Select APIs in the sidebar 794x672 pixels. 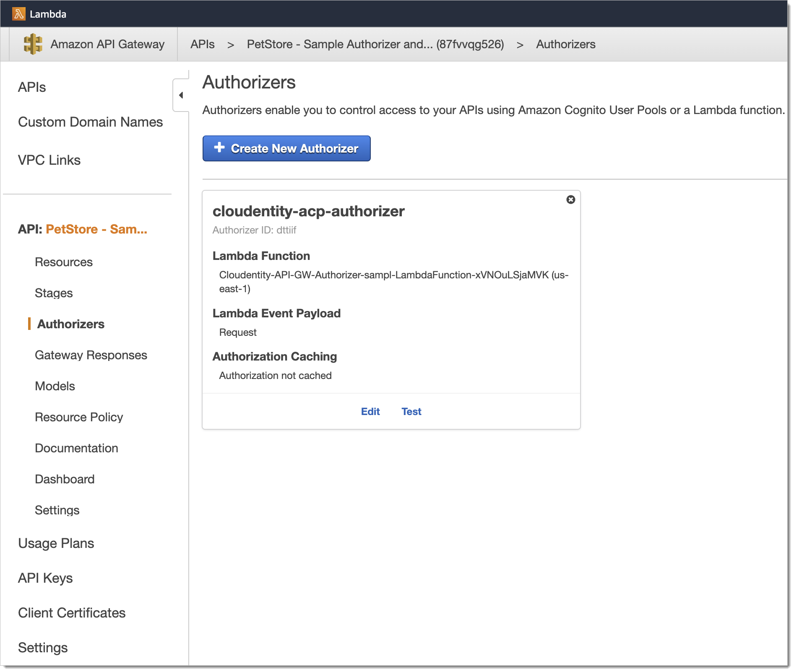[x=32, y=87]
